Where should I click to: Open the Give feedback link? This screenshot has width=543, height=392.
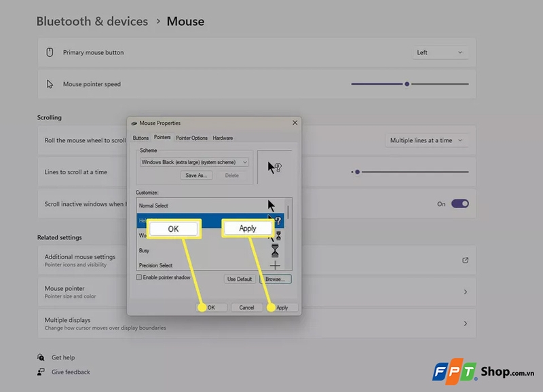click(x=71, y=372)
